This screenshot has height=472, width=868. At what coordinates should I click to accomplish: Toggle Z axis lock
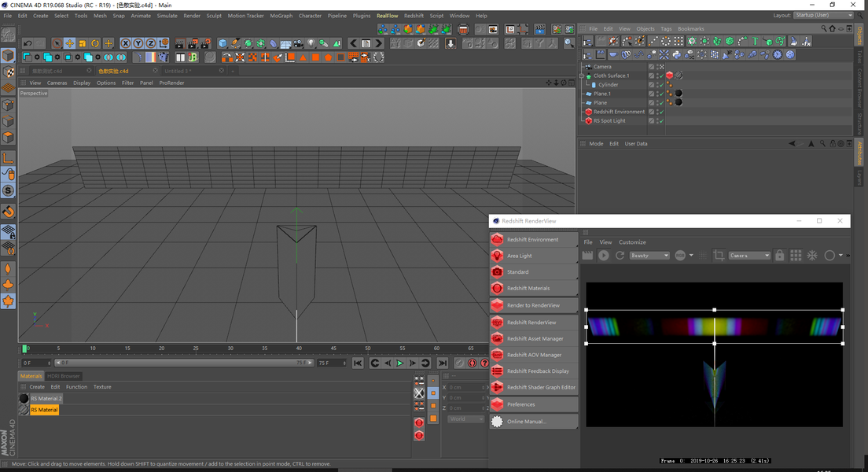(151, 43)
